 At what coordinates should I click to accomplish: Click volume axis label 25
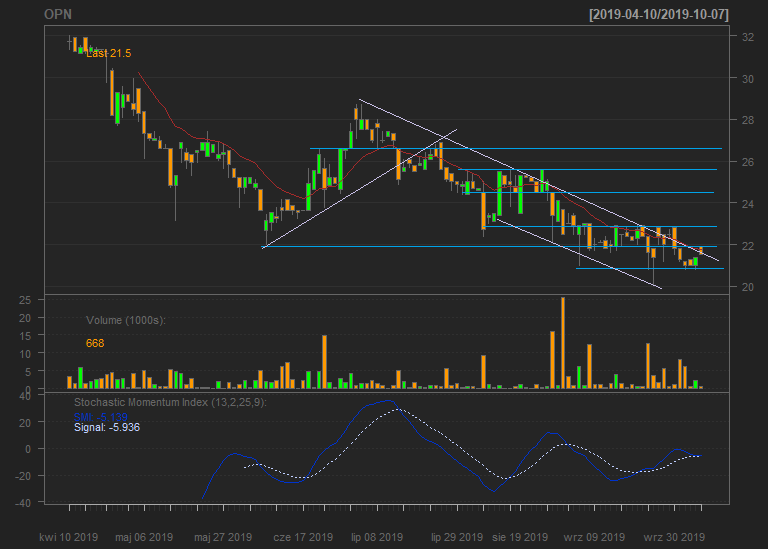[25, 300]
